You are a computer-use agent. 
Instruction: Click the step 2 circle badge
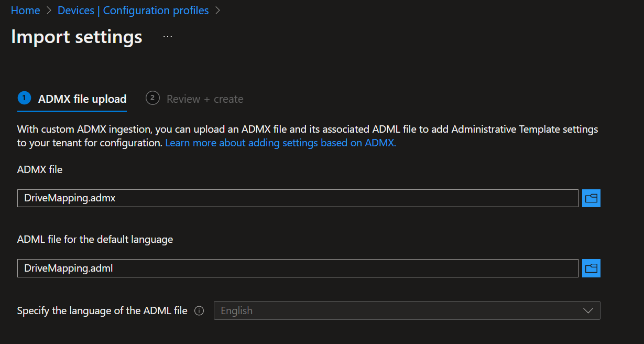[x=152, y=98]
